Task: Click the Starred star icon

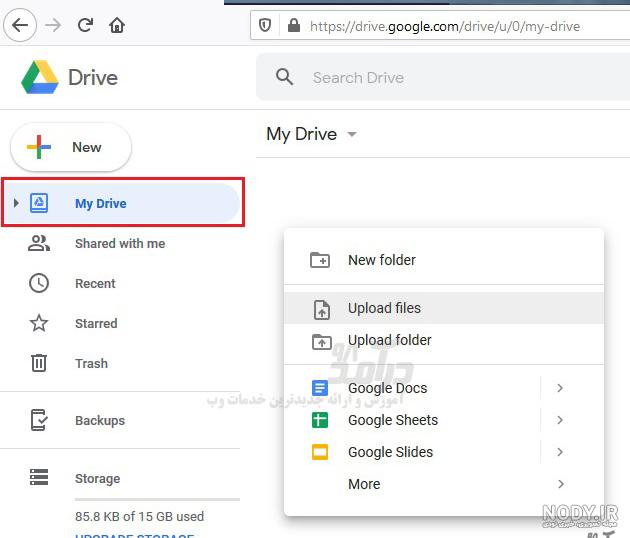Action: click(x=39, y=323)
